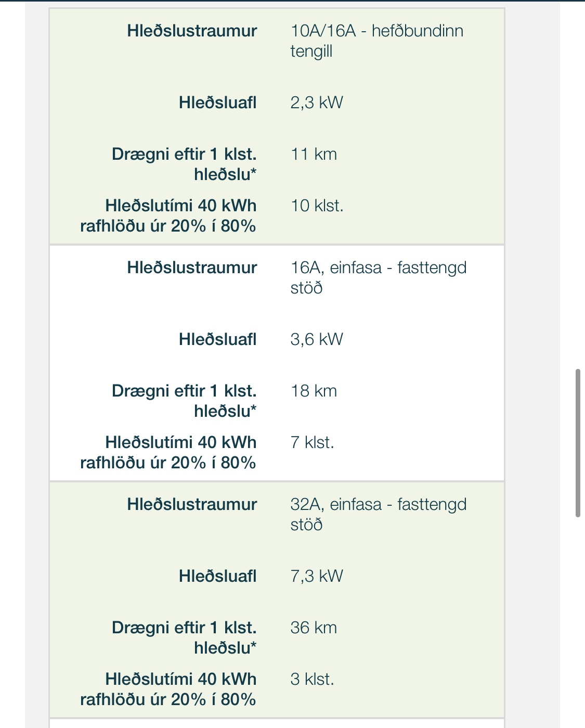Select the "7,3 kW" charging power value
The height and width of the screenshot is (728, 585).
(x=317, y=576)
